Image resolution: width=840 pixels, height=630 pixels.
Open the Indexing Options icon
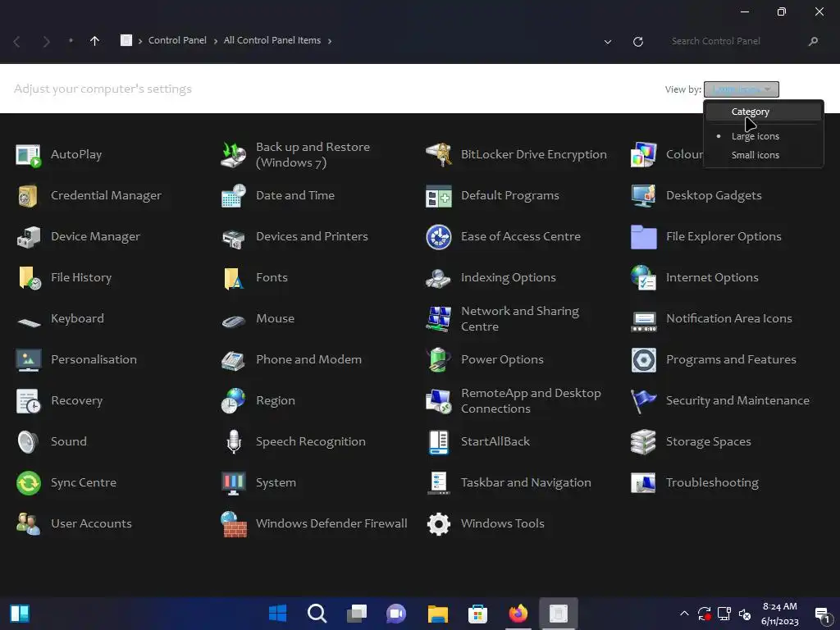click(x=439, y=278)
